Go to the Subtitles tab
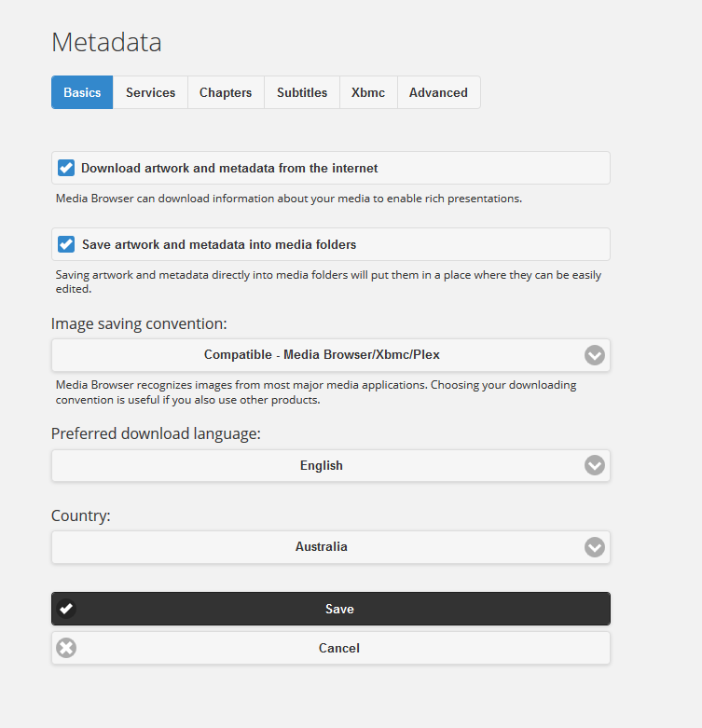 tap(302, 92)
